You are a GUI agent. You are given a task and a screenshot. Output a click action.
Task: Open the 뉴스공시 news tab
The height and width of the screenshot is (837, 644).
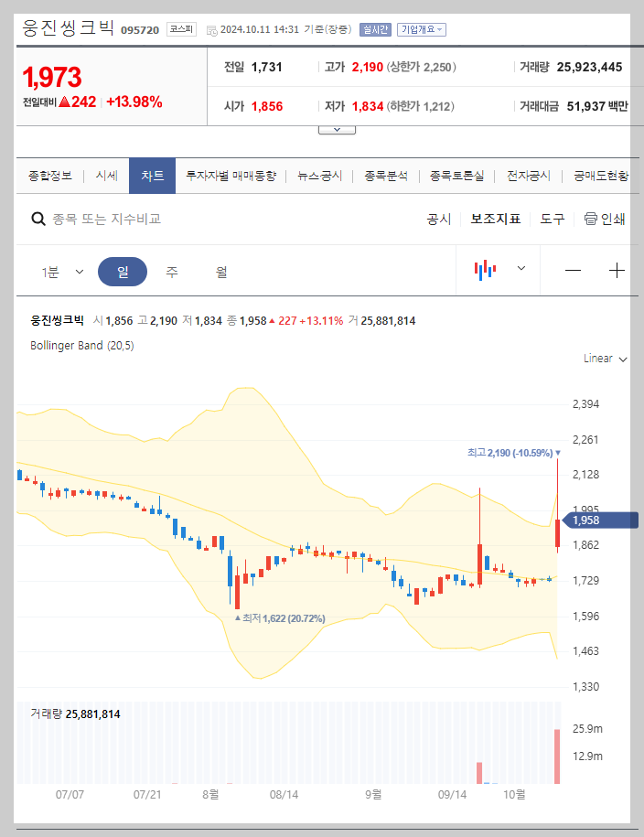click(319, 175)
